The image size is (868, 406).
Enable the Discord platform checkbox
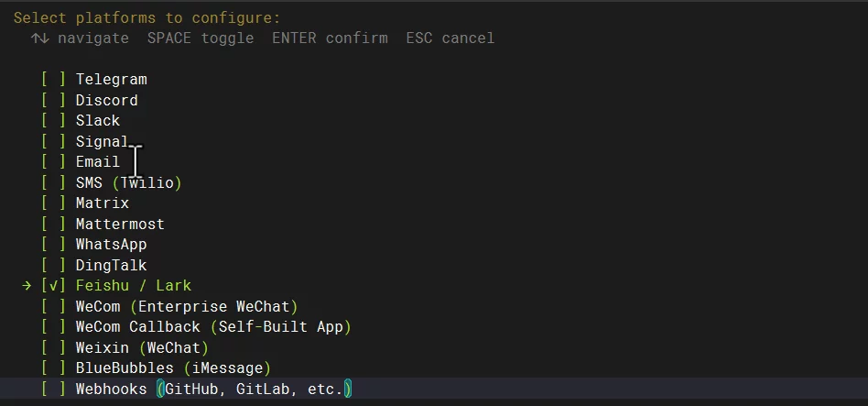[53, 100]
